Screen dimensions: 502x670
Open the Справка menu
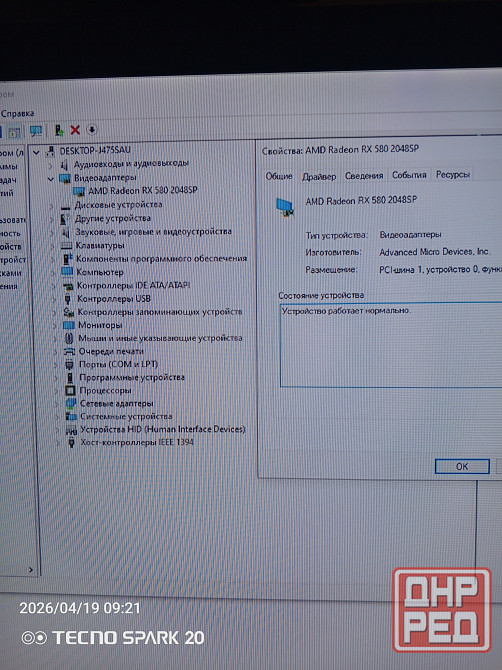(x=18, y=113)
